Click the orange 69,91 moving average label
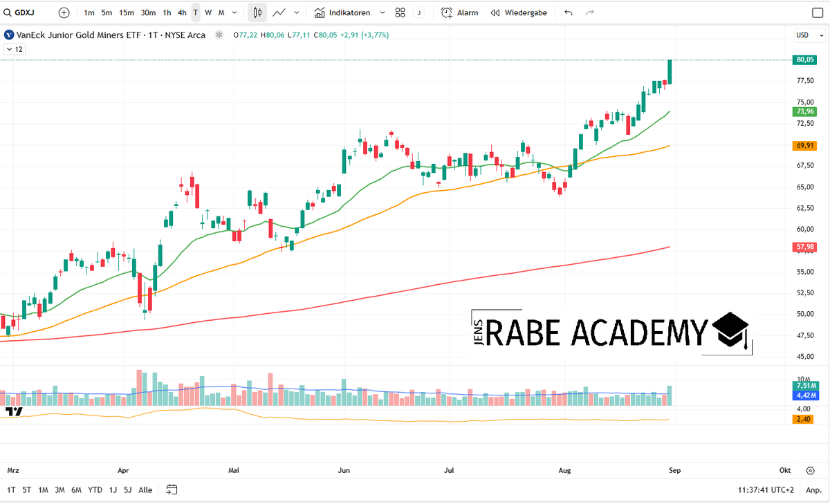Viewport: 830px width, 504px height. click(804, 146)
